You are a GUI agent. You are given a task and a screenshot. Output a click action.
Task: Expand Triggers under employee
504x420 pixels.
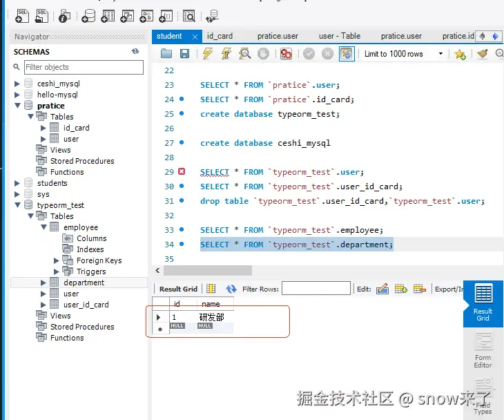click(56, 271)
